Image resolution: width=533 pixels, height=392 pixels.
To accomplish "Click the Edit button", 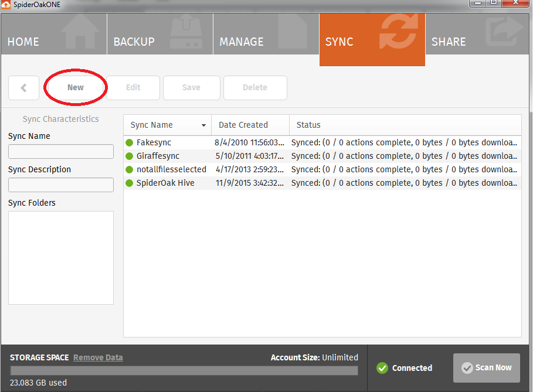I will tap(133, 88).
